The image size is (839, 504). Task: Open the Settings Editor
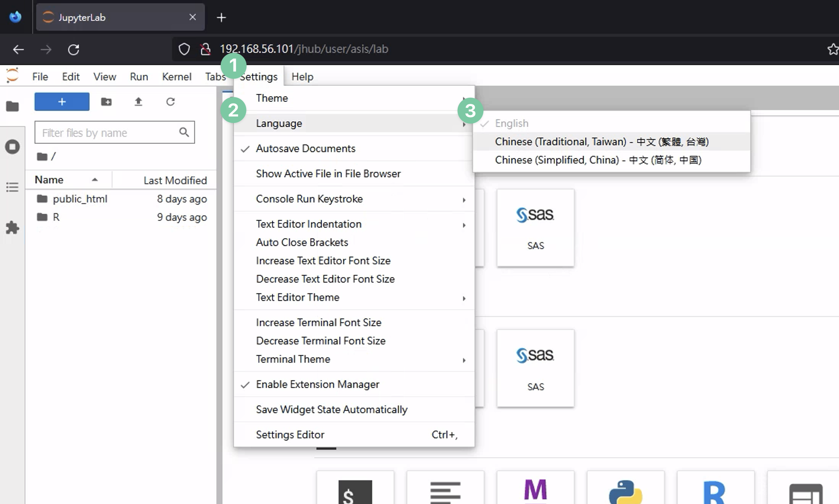tap(290, 435)
